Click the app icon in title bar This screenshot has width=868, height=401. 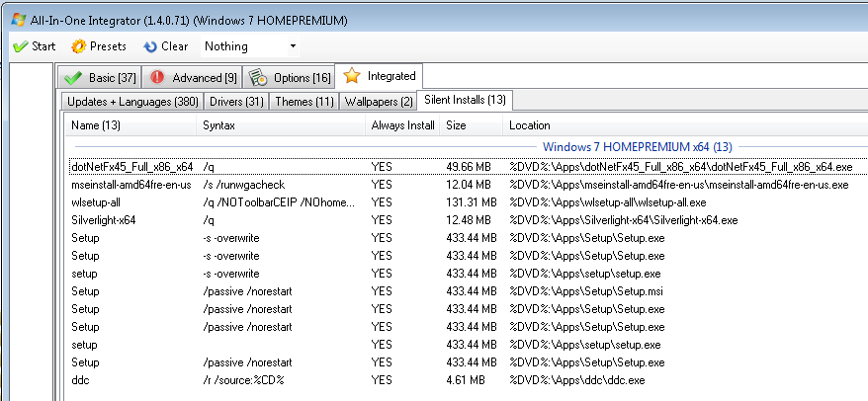coord(18,20)
